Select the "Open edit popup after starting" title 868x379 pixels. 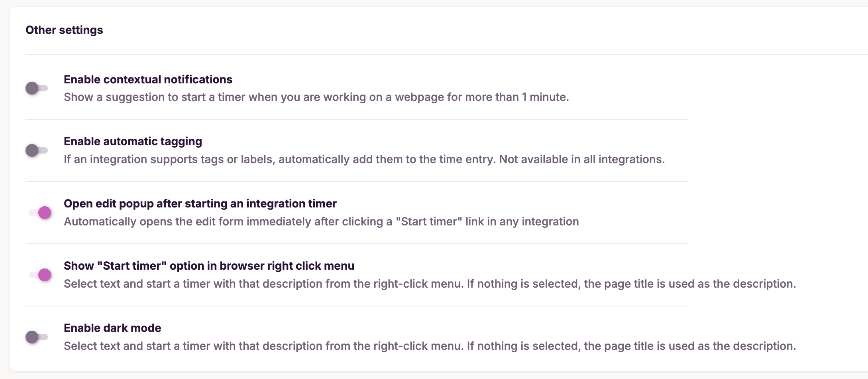[200, 203]
